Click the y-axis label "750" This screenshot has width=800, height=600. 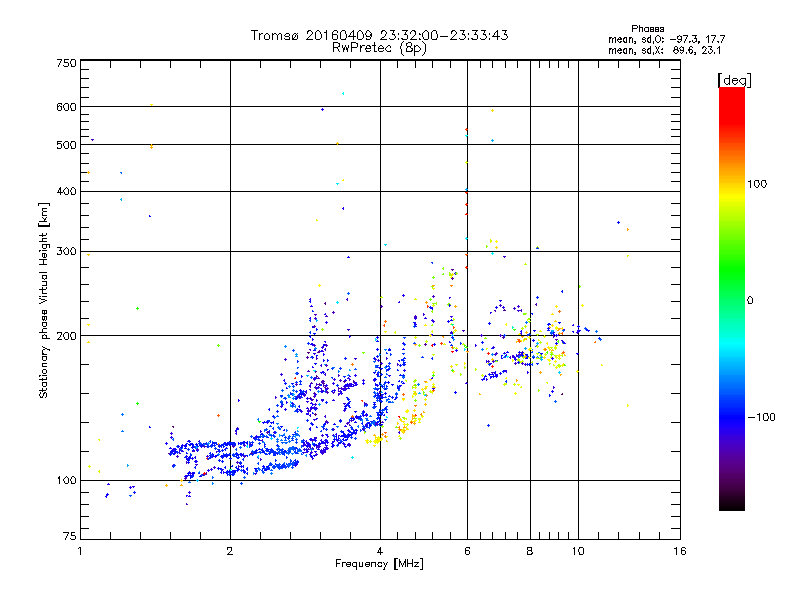tap(66, 63)
